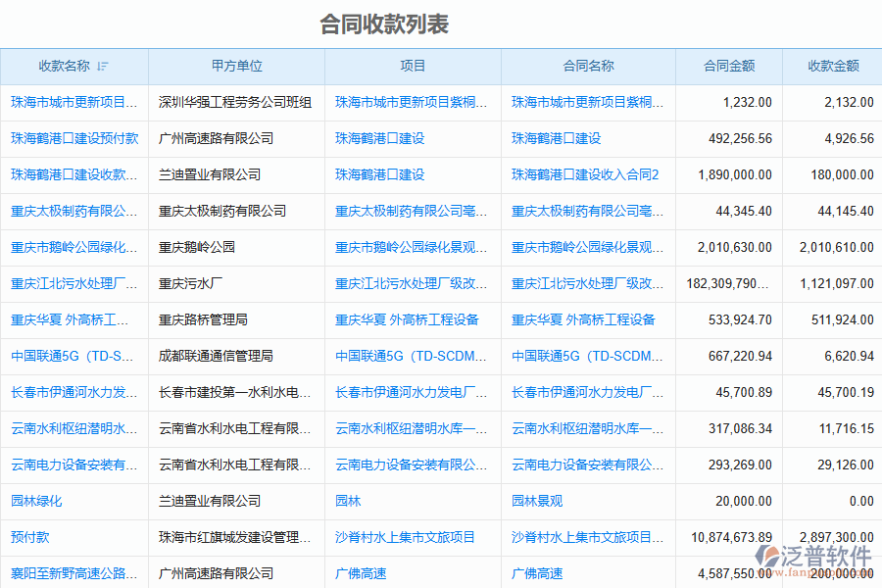Image resolution: width=882 pixels, height=588 pixels.
Task: Select receipt amount 0.00
Action: [861, 502]
